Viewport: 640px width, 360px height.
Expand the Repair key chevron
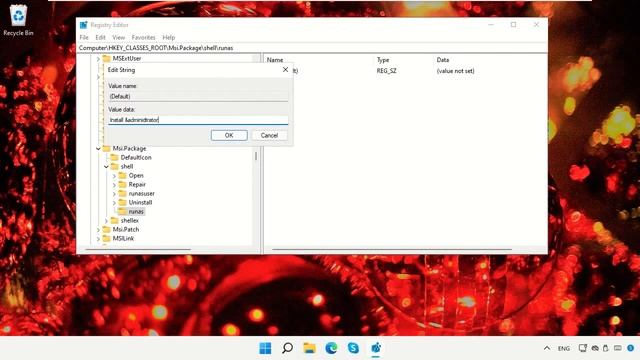pos(114,184)
